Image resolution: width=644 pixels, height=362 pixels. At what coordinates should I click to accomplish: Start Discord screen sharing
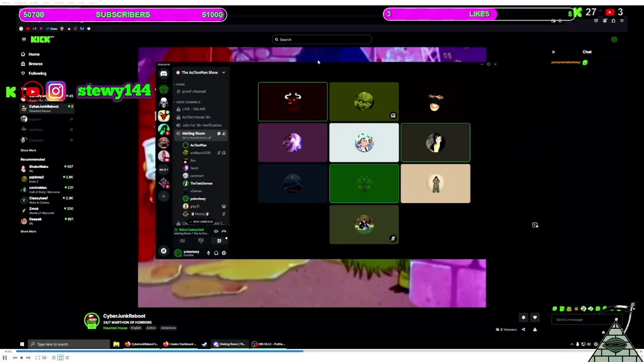point(201,241)
